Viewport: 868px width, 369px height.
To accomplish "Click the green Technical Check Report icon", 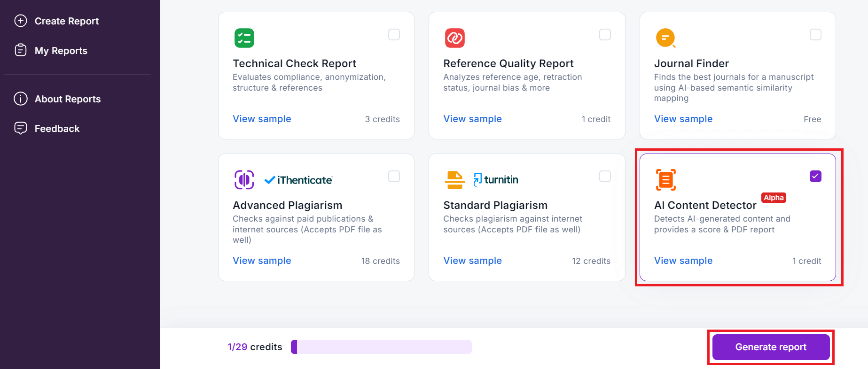I will pos(244,38).
